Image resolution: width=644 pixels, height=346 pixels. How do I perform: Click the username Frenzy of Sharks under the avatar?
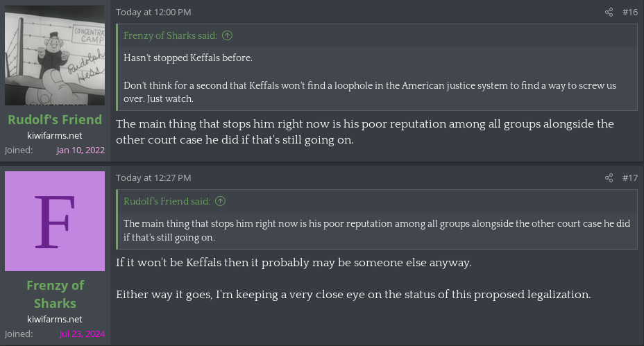(x=55, y=294)
